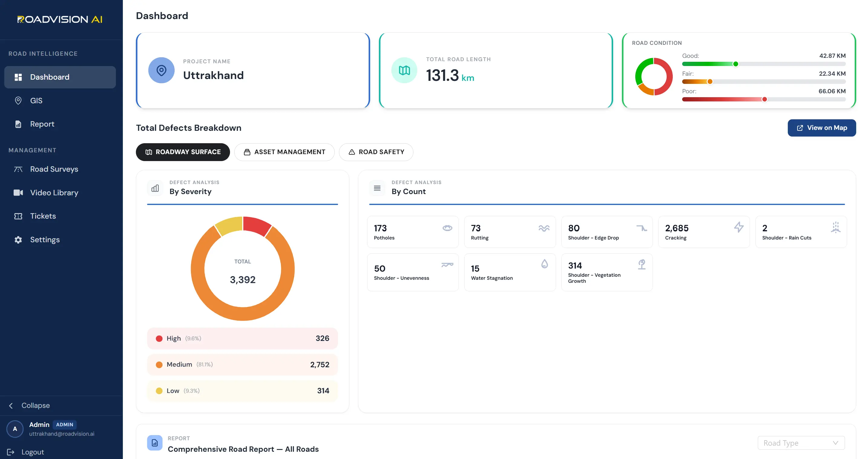Click the Shoulder Vegetation Growth icon

(642, 264)
